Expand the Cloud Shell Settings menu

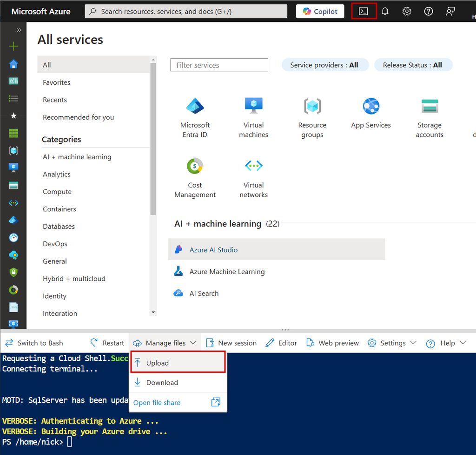click(x=392, y=343)
